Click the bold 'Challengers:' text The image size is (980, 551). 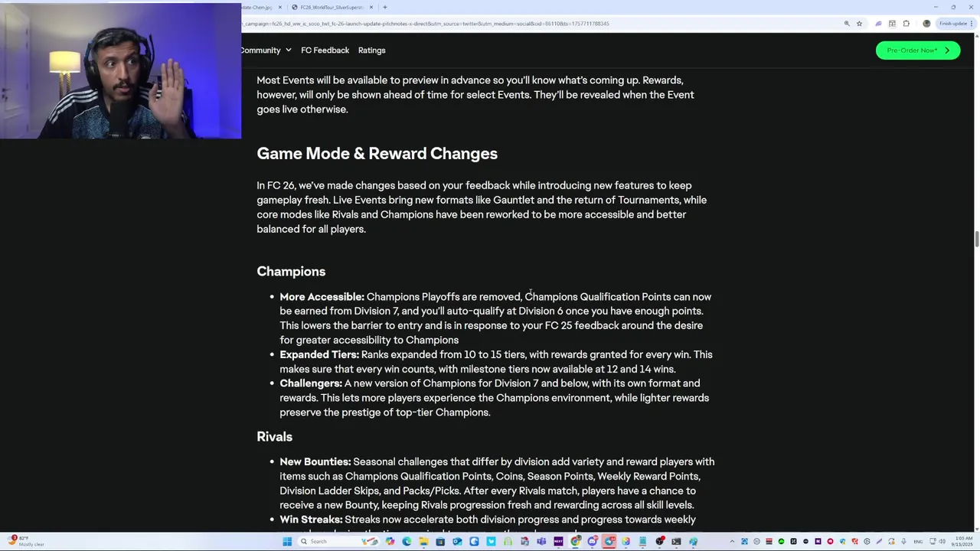click(311, 383)
